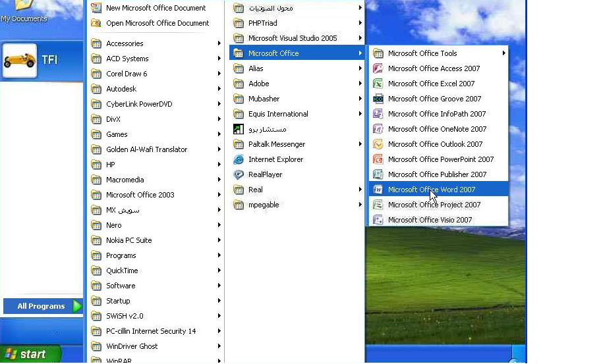Screen dimensions: 601x364
Task: Click the Games folder icon
Action: [96, 134]
